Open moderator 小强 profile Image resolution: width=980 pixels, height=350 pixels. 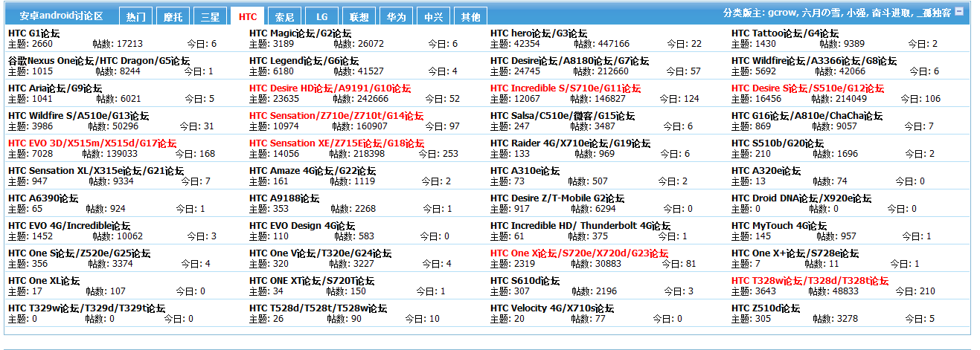pyautogui.click(x=855, y=13)
